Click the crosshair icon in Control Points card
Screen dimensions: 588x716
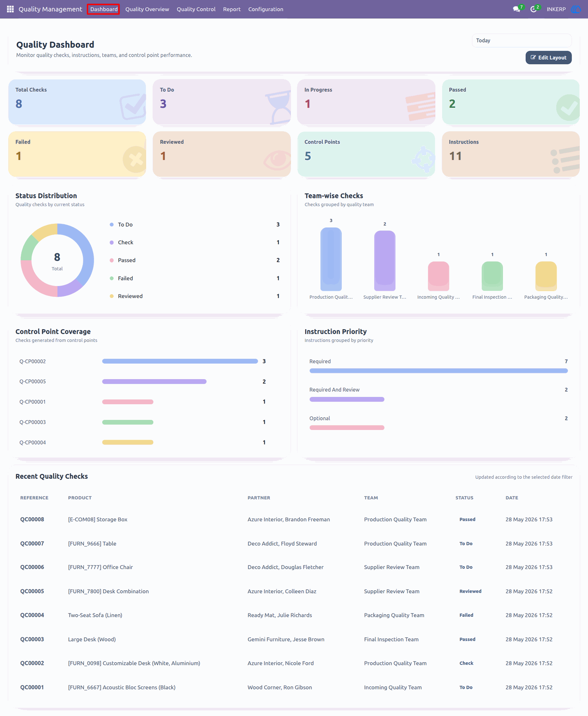[x=423, y=159]
